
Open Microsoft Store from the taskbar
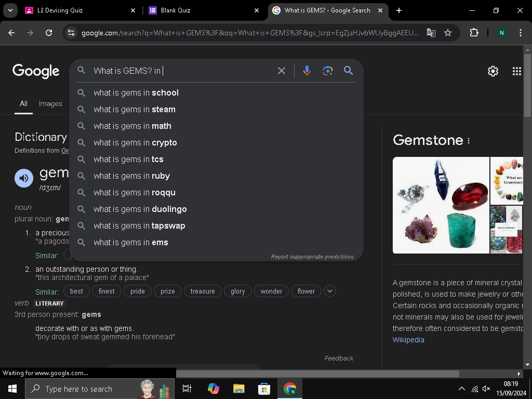click(x=264, y=389)
